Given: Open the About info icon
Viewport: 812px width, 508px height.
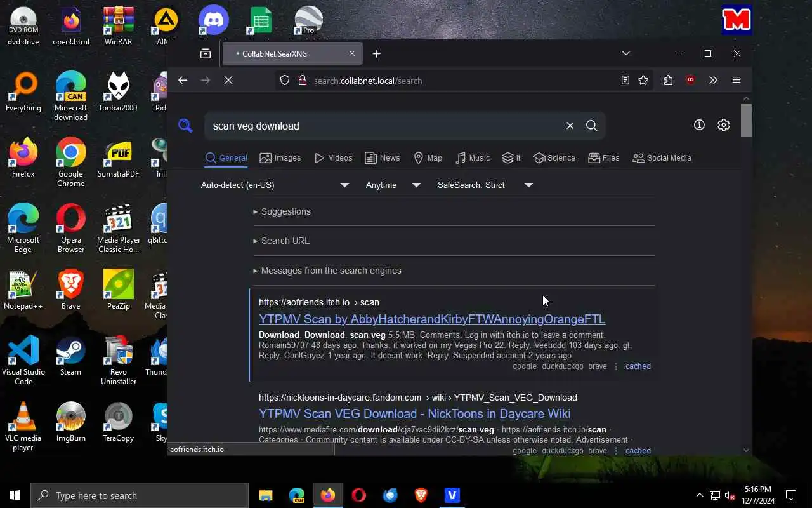Looking at the screenshot, I should 699,125.
